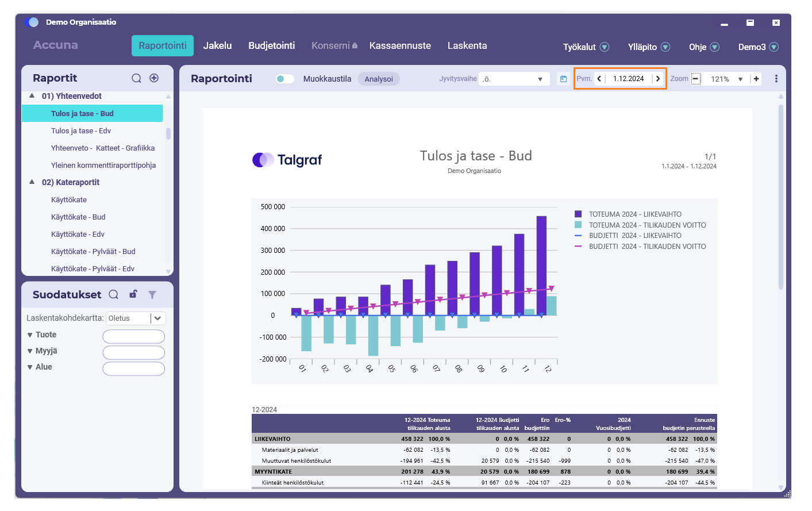The image size is (812, 511).
Task: Select the Käyttökate - Bud report
Action: [78, 217]
